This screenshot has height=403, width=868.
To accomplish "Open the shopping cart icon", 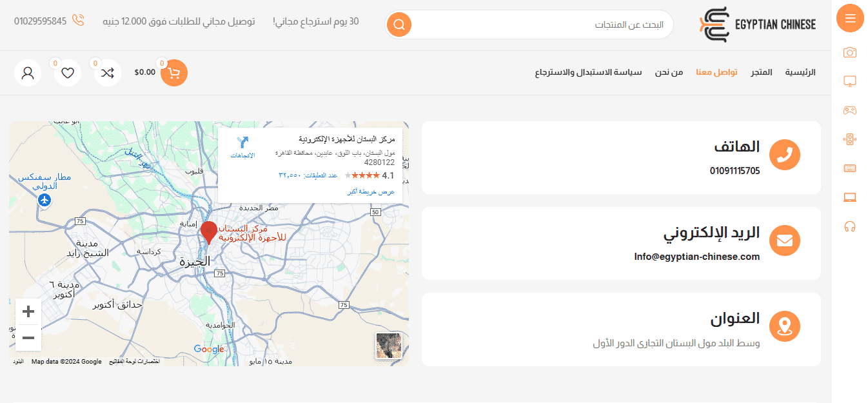I will click(x=173, y=73).
